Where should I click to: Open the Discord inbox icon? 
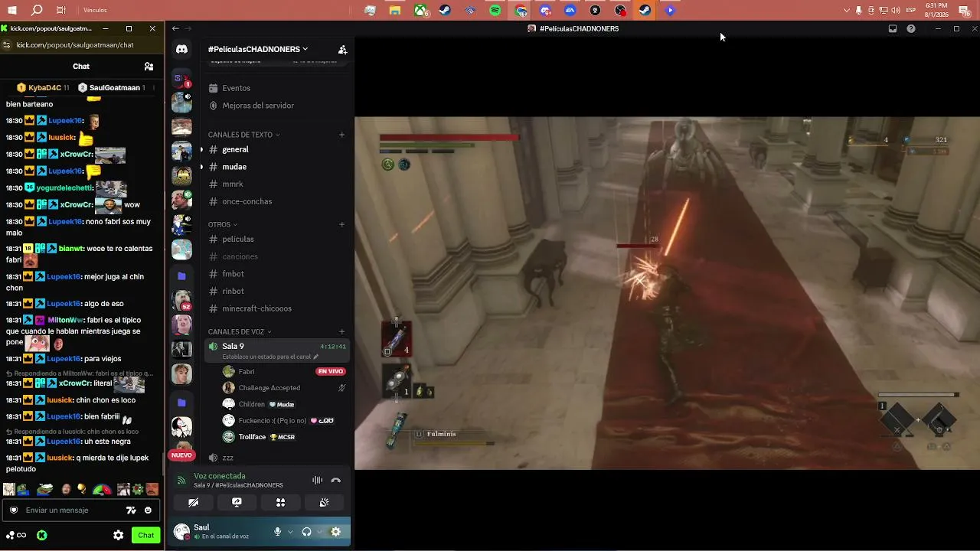893,28
